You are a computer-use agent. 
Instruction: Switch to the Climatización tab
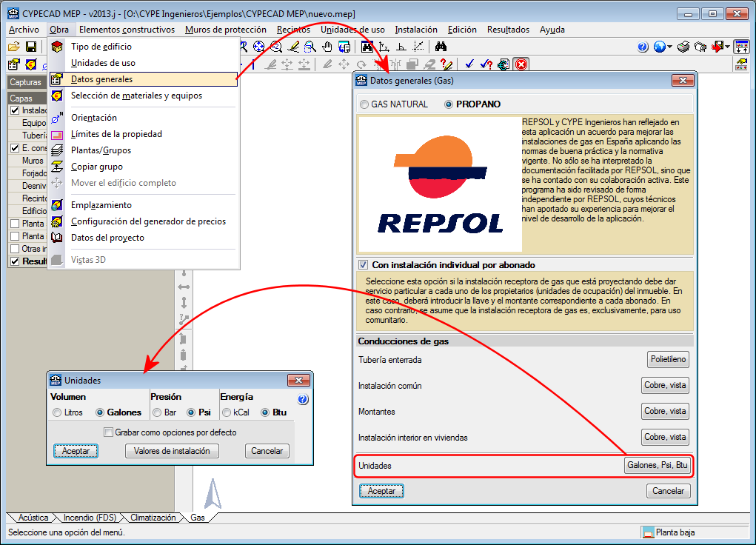pyautogui.click(x=153, y=518)
